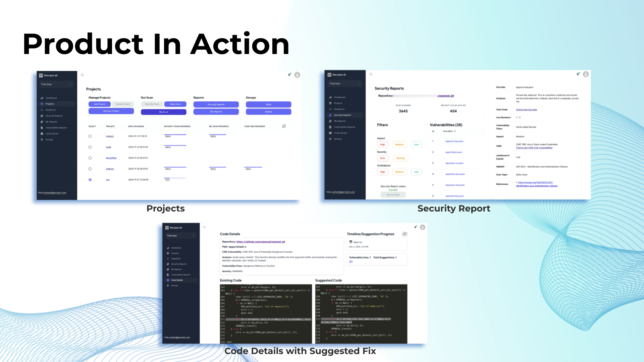Click the Add Project button
This screenshot has width=644, height=362.
(100, 104)
